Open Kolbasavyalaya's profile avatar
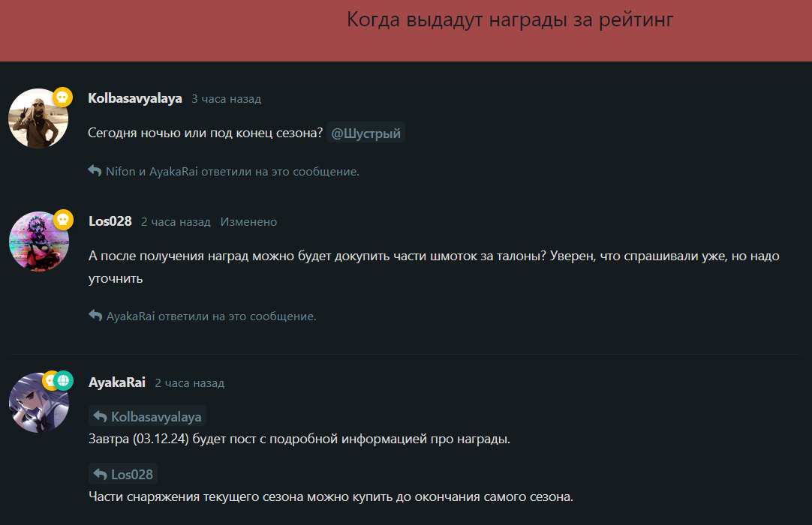Image resolution: width=812 pixels, height=525 pixels. [x=38, y=118]
